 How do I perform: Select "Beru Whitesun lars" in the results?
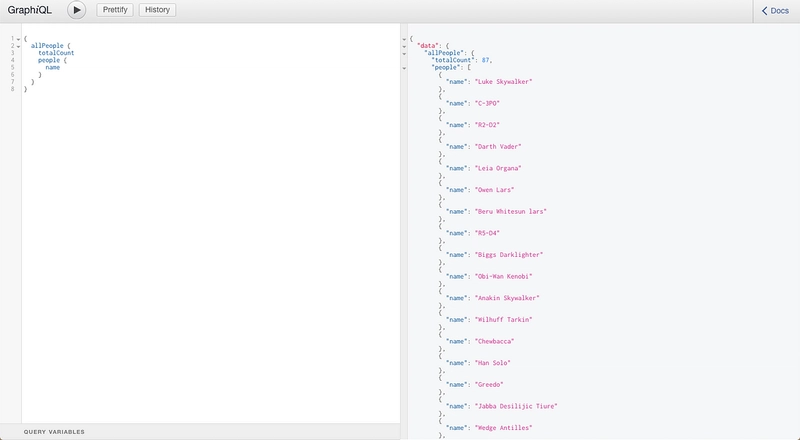point(511,211)
